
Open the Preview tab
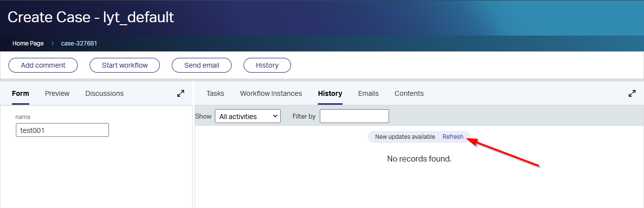pyautogui.click(x=57, y=93)
